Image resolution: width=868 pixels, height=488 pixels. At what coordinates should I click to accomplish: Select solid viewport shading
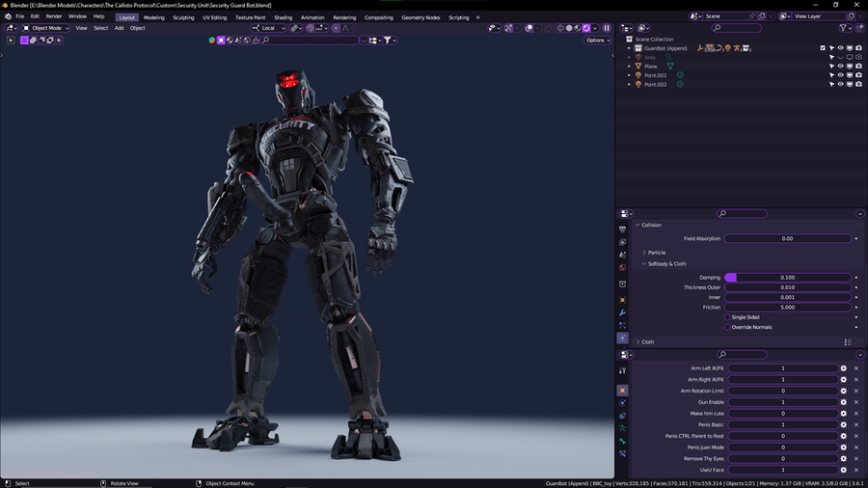(x=569, y=28)
